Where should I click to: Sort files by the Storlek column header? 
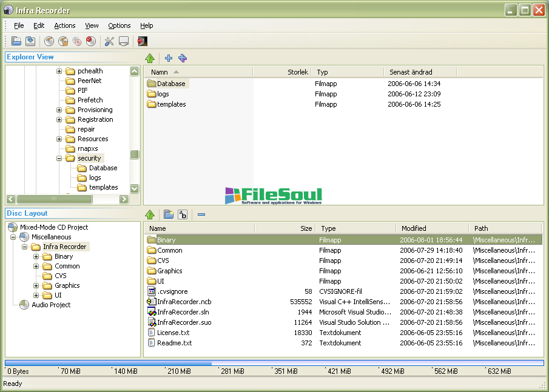(282, 72)
